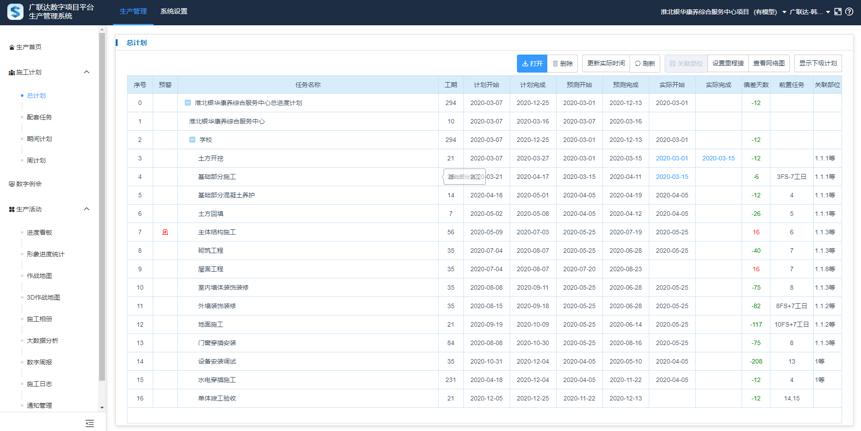Open 通知管理 in the sidebar
Viewport: 861px width, 431px height.
coord(39,405)
